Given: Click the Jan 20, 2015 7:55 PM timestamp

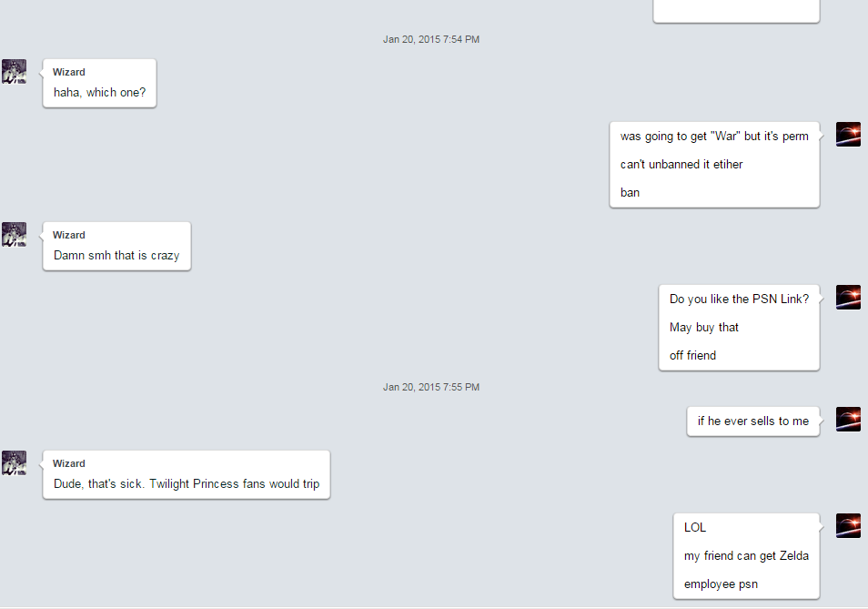Looking at the screenshot, I should (x=431, y=387).
